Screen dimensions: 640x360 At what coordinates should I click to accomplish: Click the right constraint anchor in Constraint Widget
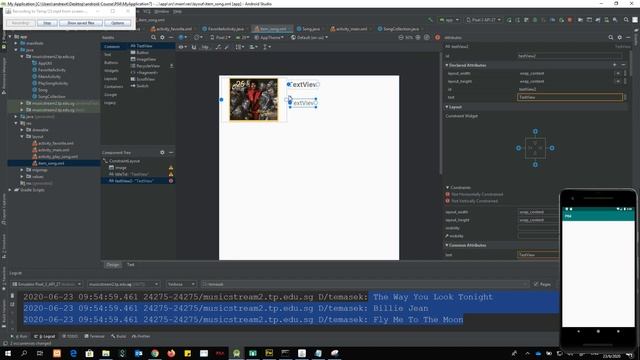552,148
